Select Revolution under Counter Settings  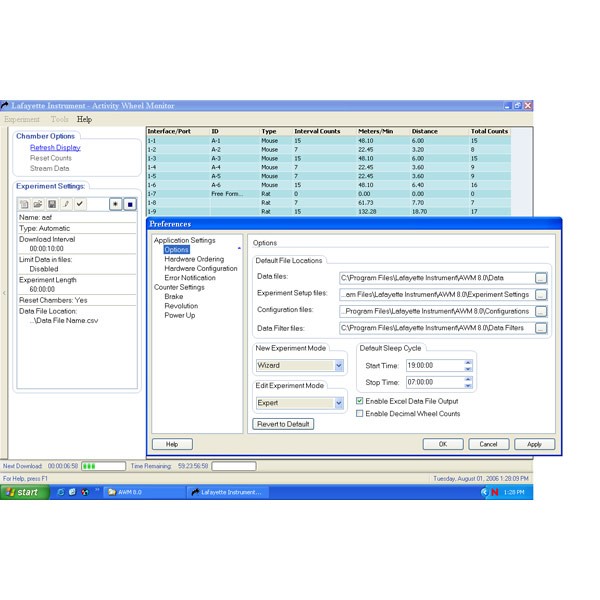pos(181,306)
